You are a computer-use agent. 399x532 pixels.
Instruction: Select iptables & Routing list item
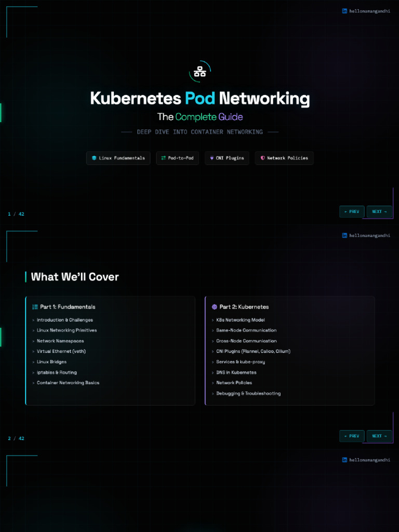[x=57, y=372]
